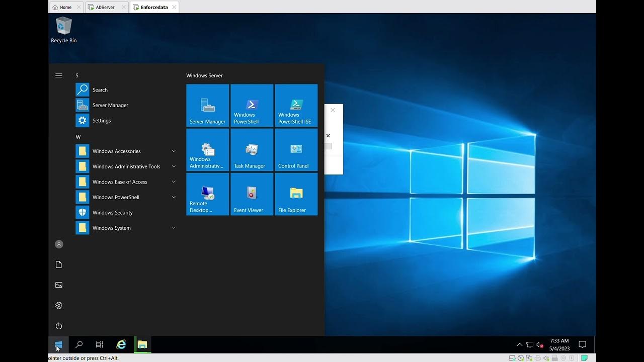Open Settings in the S app list
The image size is (644, 362).
pos(126,121)
